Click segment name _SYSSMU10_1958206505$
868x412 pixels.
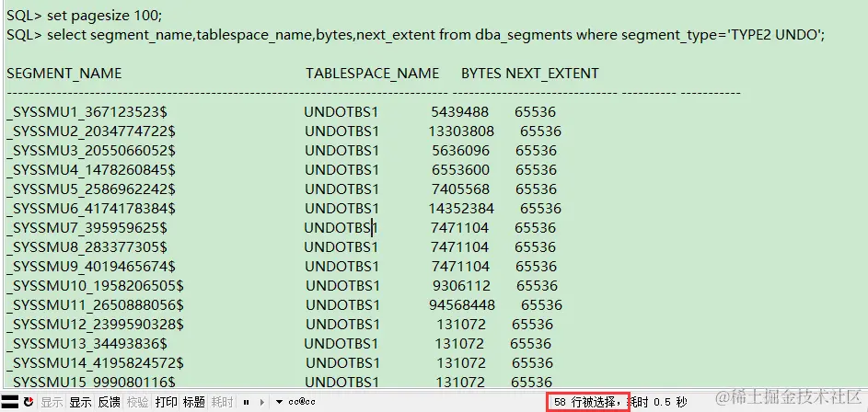click(x=95, y=286)
